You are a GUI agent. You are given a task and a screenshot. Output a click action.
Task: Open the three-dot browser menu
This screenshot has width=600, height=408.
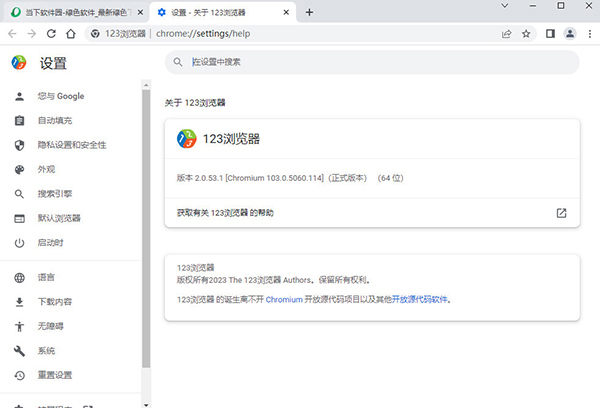[x=587, y=33]
